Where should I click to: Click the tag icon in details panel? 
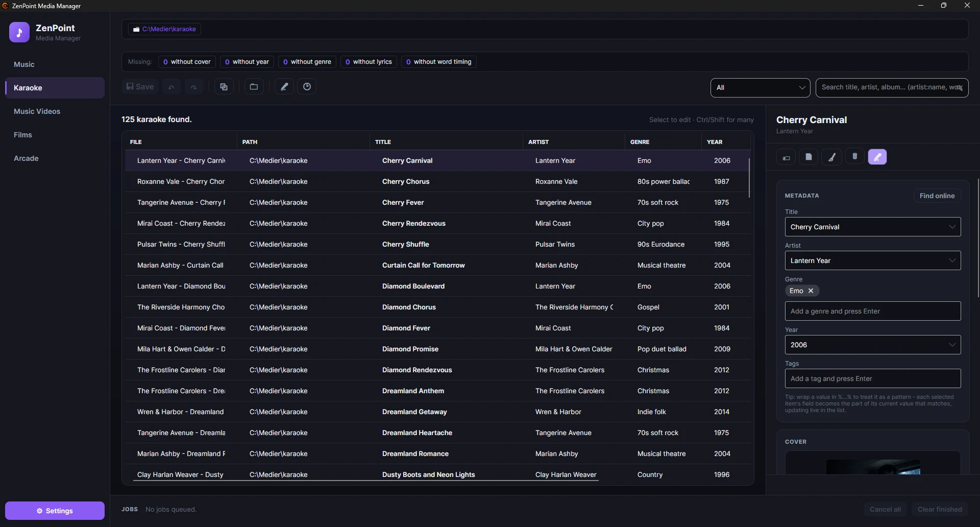click(786, 157)
